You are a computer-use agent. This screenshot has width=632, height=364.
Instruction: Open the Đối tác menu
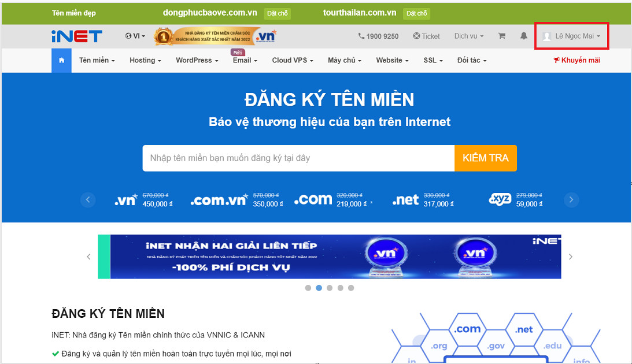coord(472,61)
